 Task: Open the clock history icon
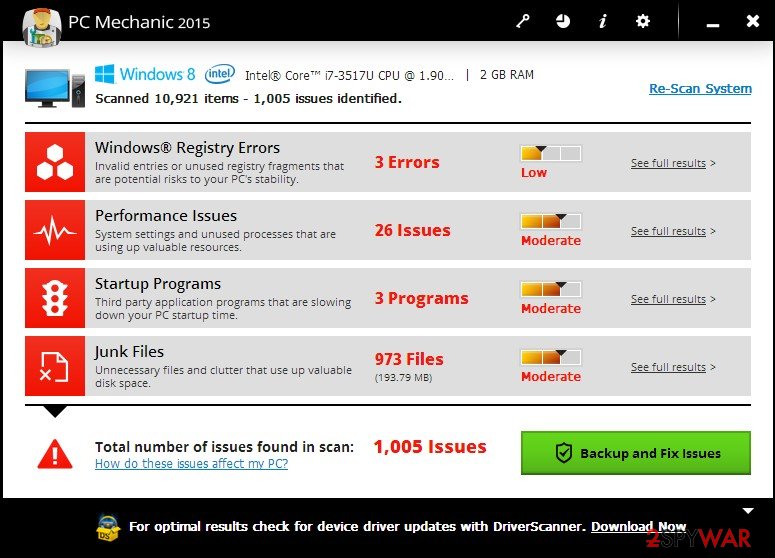562,21
